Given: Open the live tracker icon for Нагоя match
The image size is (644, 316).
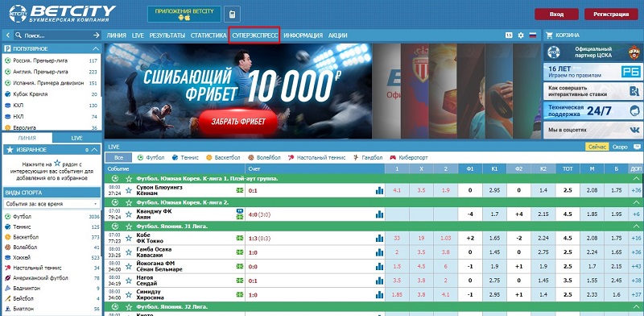Looking at the screenshot, I should [x=240, y=281].
